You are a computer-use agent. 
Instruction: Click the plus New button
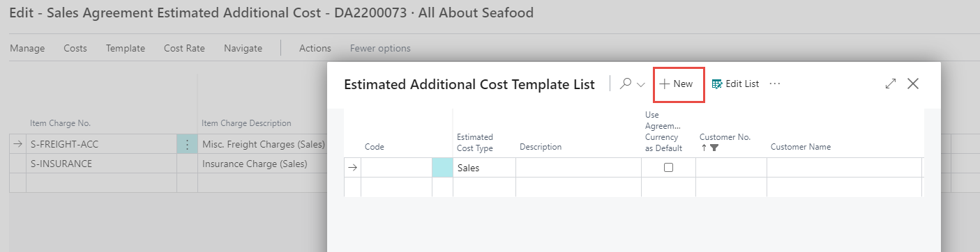[x=677, y=84]
